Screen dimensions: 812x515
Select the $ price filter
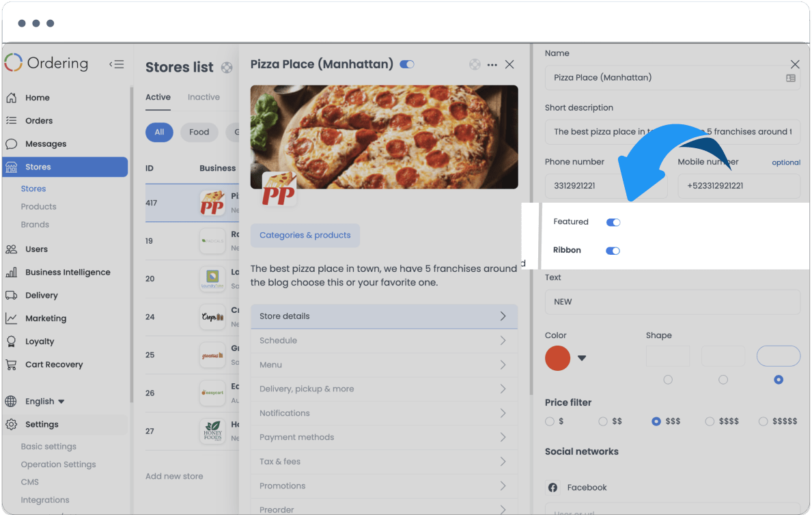[x=550, y=421]
